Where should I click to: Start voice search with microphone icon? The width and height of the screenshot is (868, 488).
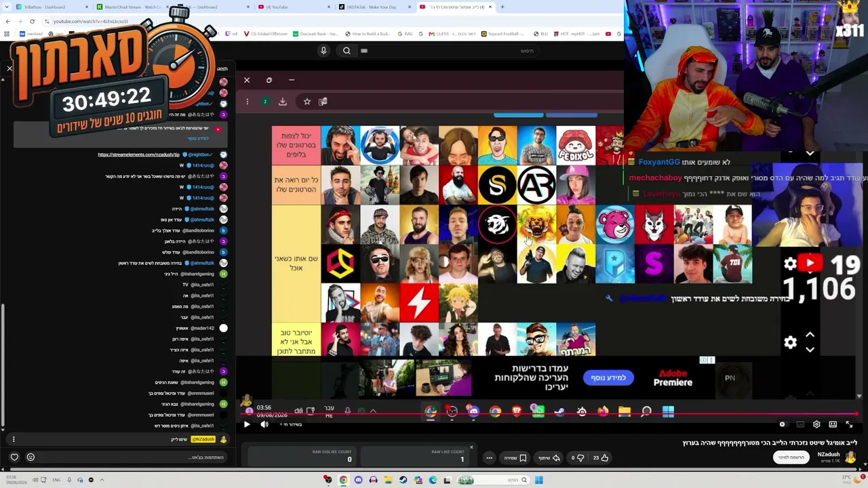(x=323, y=50)
